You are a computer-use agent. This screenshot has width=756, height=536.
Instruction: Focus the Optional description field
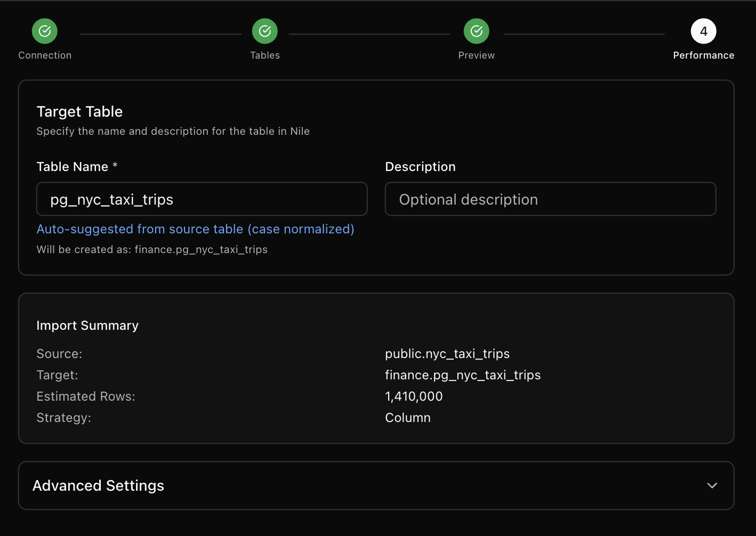550,199
